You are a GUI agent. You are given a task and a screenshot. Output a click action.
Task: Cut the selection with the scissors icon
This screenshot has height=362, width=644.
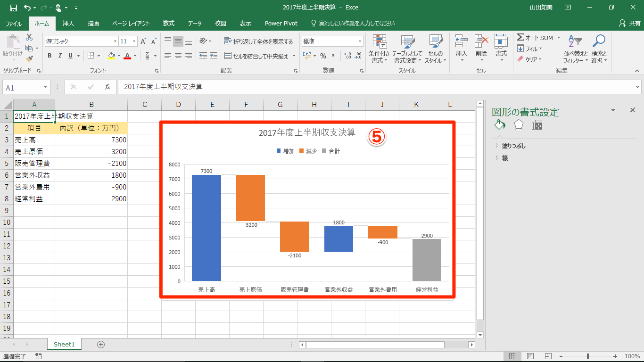(x=29, y=37)
